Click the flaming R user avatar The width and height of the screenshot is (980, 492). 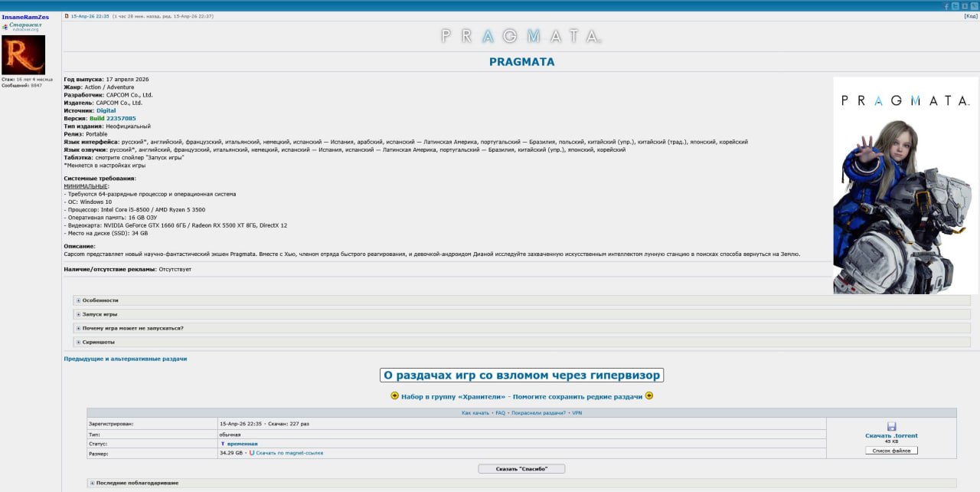click(23, 54)
